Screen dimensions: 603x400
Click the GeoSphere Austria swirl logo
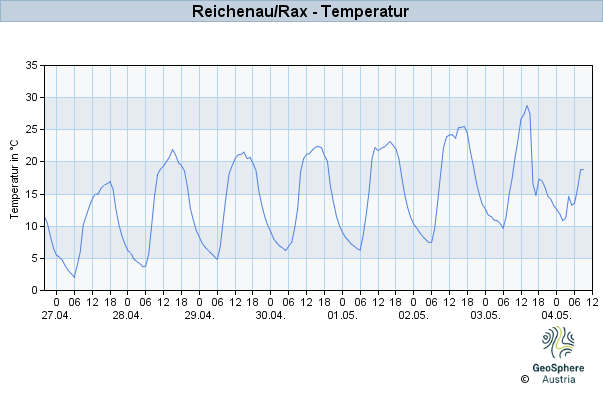558,342
